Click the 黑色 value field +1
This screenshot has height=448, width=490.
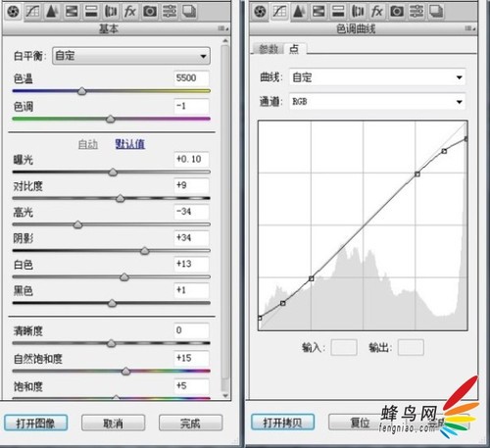(x=191, y=290)
